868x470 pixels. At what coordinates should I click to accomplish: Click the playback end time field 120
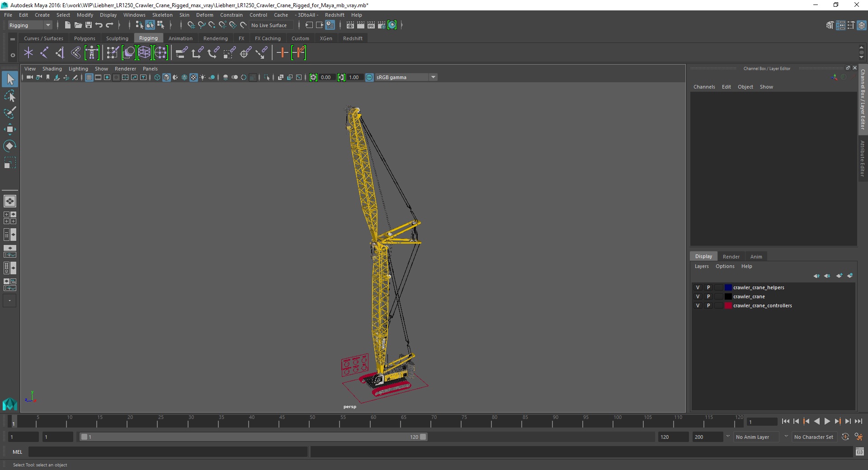[x=673, y=437]
